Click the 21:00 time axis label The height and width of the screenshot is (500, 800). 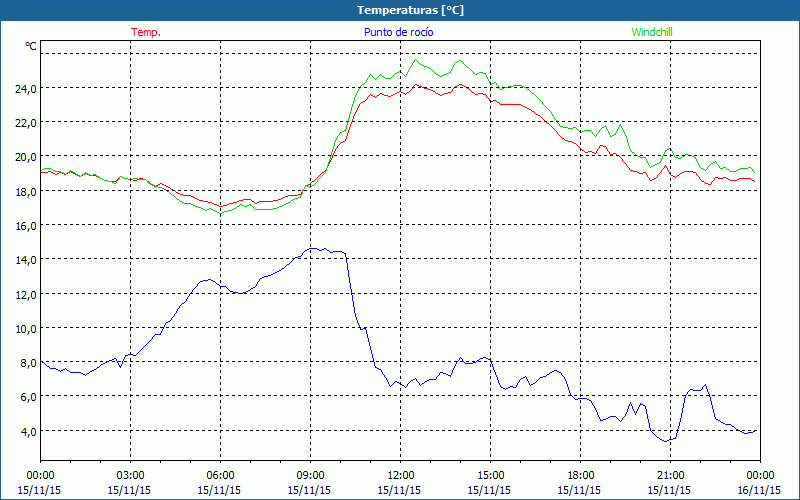670,476
